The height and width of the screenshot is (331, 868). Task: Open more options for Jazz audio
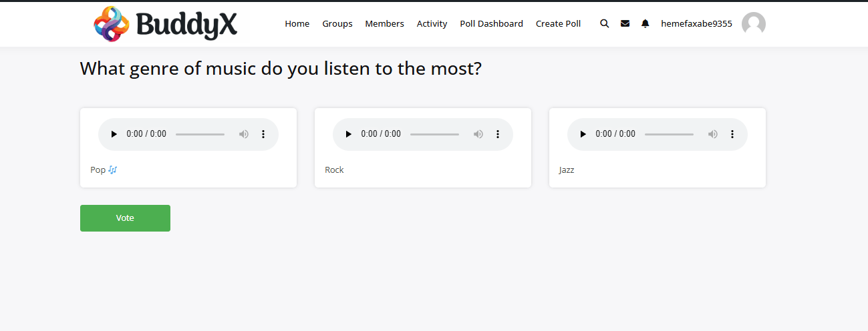[732, 134]
